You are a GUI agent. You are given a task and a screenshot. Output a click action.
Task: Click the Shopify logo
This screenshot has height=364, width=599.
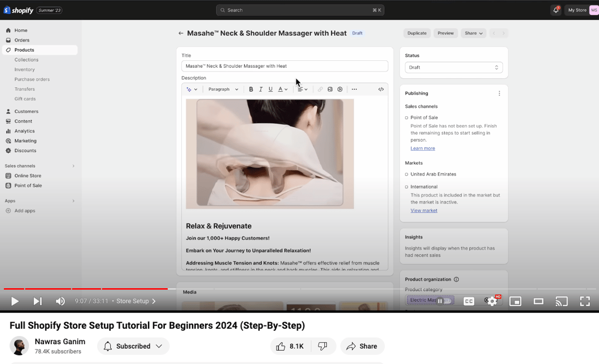18,10
